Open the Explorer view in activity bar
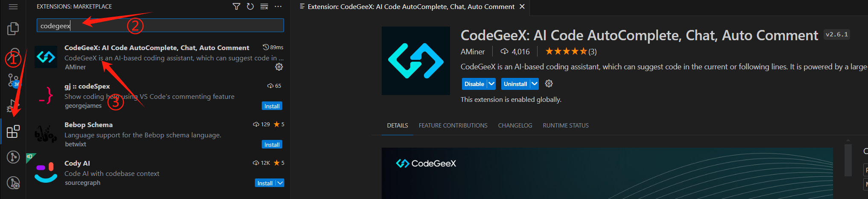 pos(13,29)
